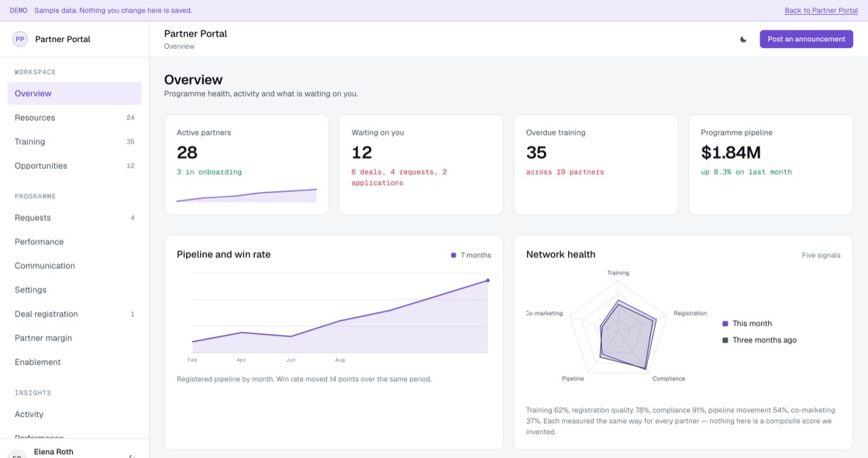Click the Programme pipeline value $1.84M
Viewport: 868px width, 458px height.
click(731, 153)
